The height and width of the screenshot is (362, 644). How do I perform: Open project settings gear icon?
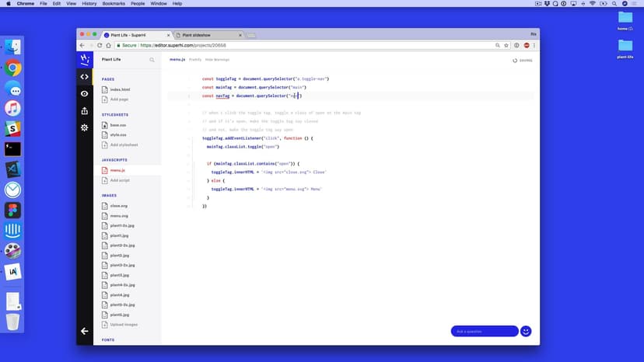point(85,127)
